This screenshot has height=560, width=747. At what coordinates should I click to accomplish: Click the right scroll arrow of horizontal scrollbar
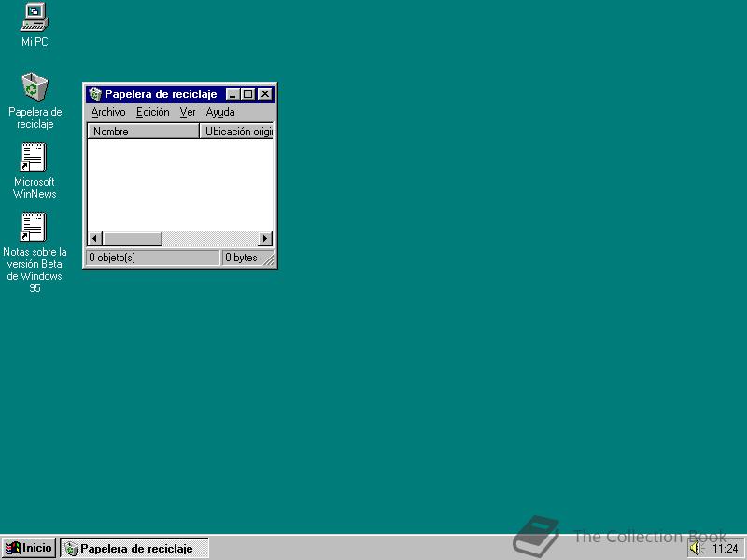[265, 239]
